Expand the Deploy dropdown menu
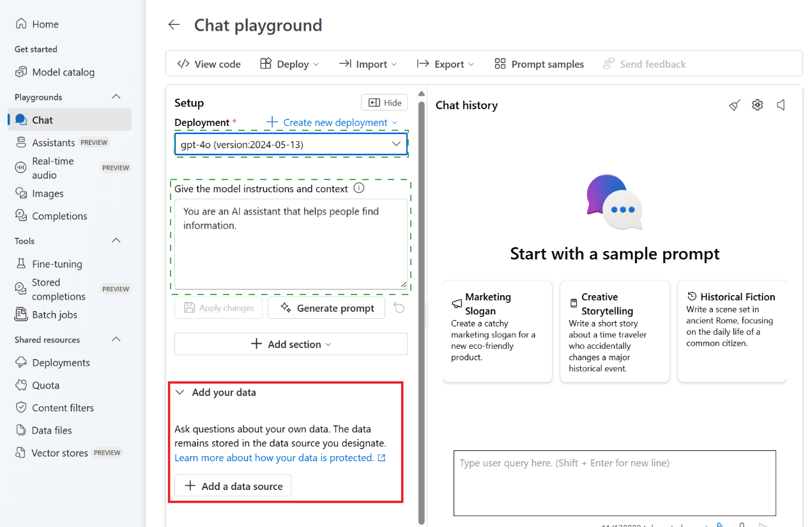This screenshot has height=527, width=812. coord(289,64)
